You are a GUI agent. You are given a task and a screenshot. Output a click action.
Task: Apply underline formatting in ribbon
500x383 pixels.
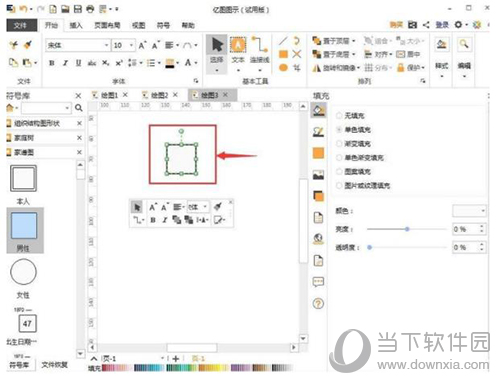point(78,63)
